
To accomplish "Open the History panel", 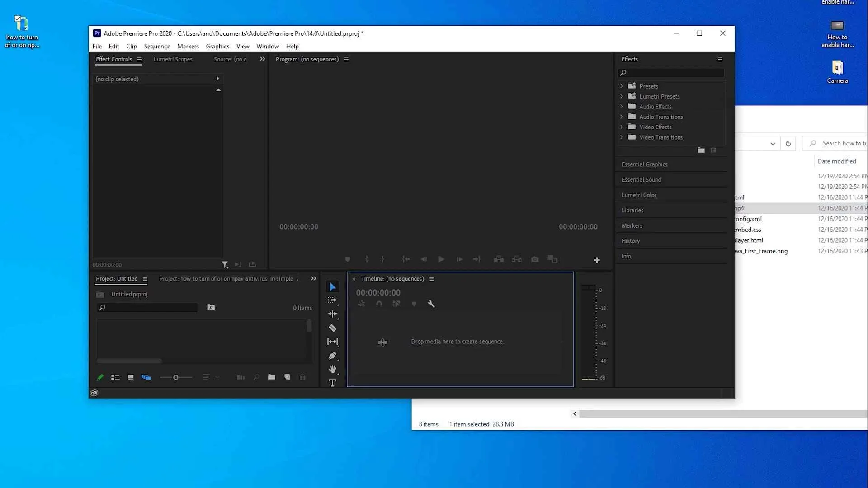I will tap(631, 241).
